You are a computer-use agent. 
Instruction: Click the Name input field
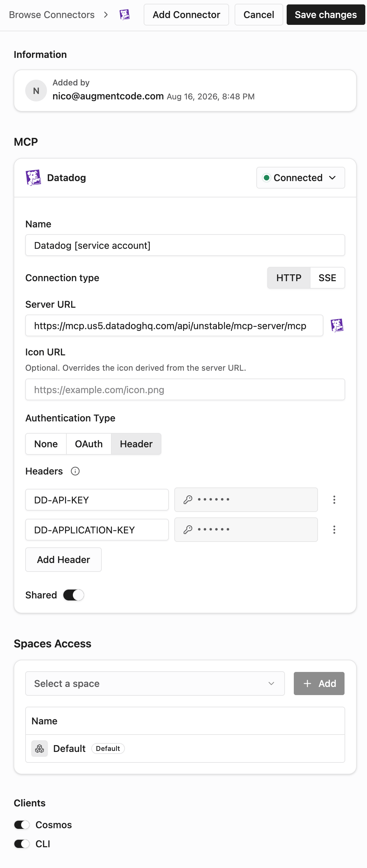click(x=185, y=245)
